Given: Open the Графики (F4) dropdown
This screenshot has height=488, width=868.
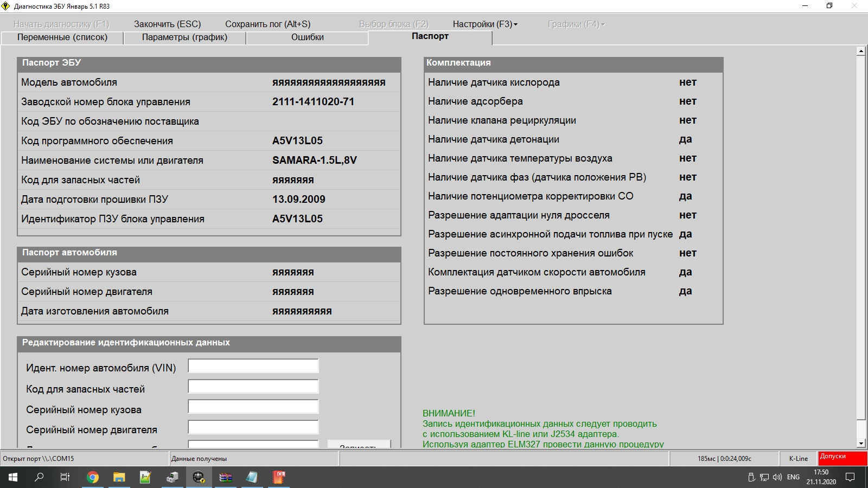Looking at the screenshot, I should [576, 24].
